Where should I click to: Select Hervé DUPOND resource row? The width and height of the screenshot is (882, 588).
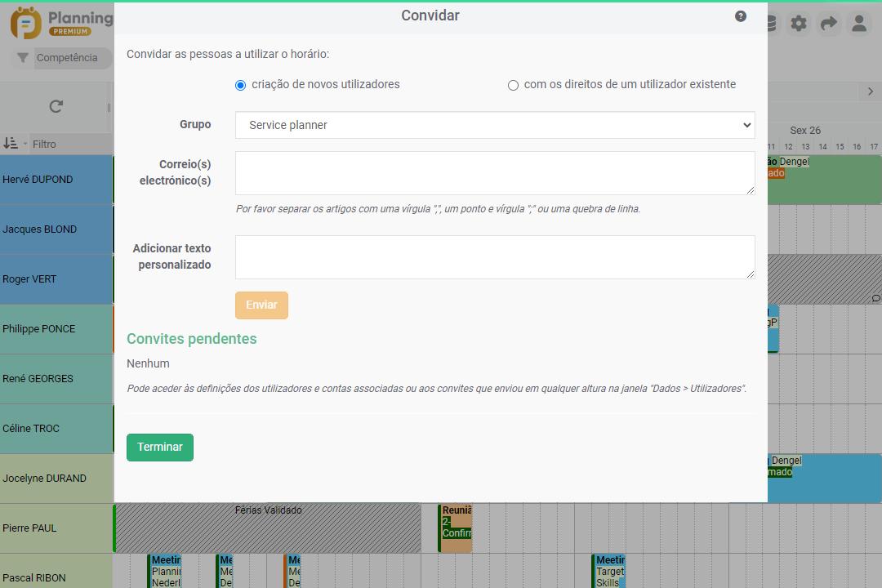tap(56, 180)
